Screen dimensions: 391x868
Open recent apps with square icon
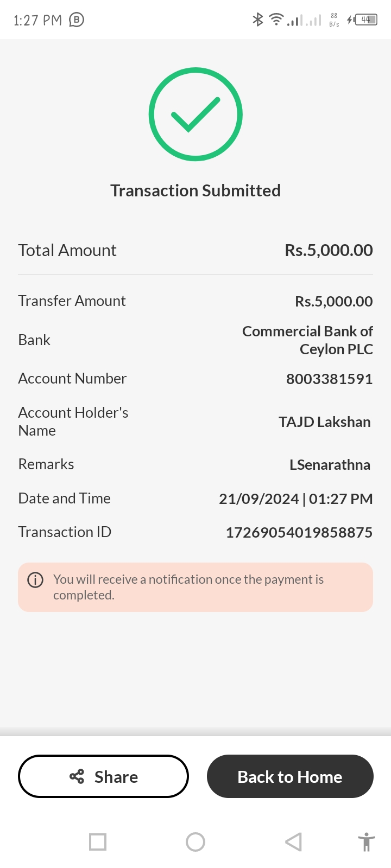pos(98,842)
